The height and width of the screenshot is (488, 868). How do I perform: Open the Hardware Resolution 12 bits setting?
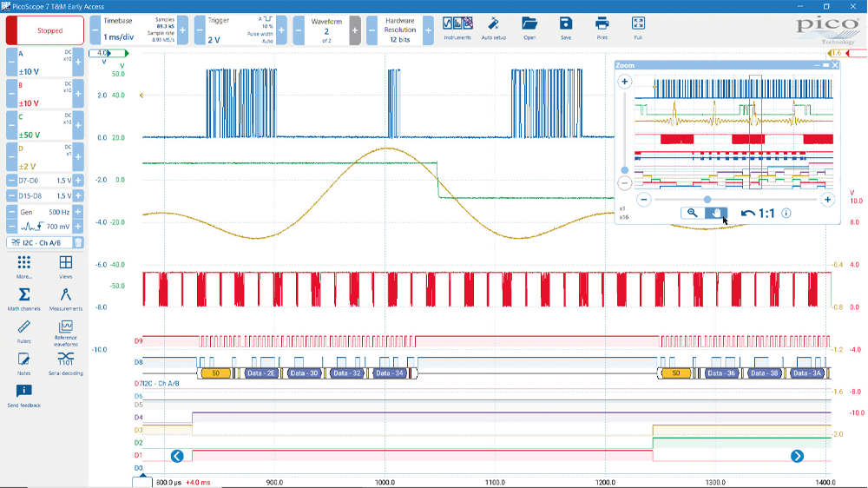coord(400,30)
